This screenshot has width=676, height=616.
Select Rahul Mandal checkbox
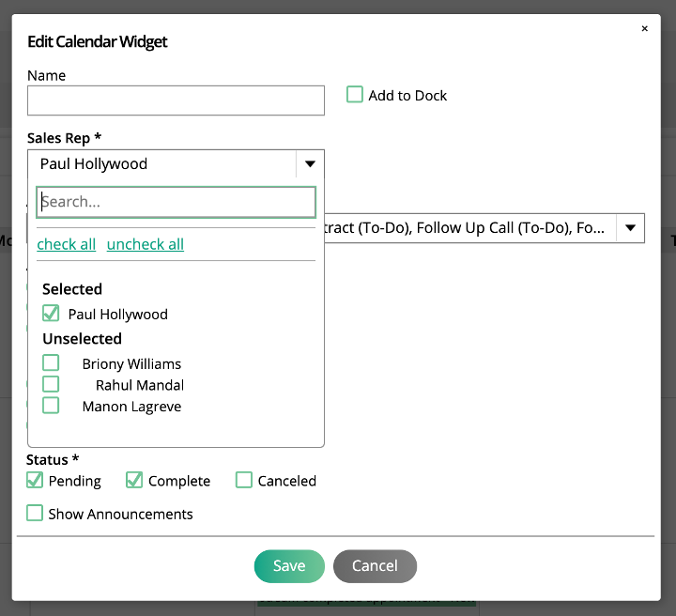tap(51, 384)
